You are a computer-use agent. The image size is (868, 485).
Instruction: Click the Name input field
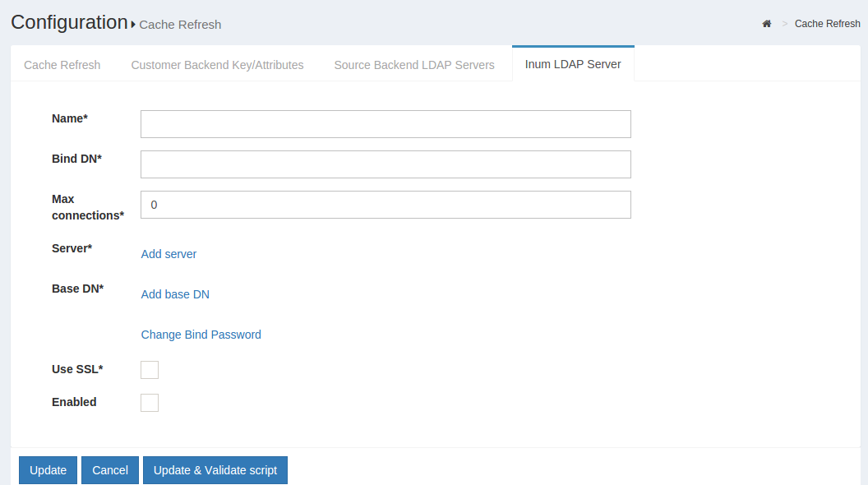coord(385,123)
